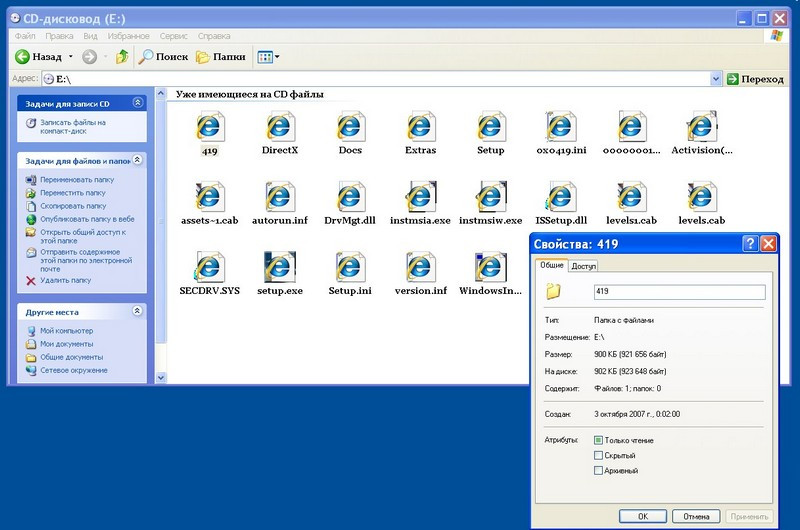800x530 pixels.
Task: Switch to the Доступ tab
Action: [583, 266]
